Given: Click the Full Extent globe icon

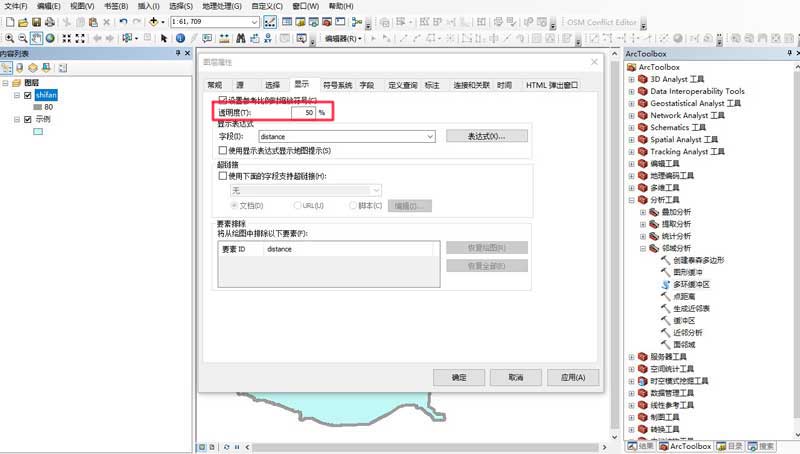Looking at the screenshot, I should 50,38.
